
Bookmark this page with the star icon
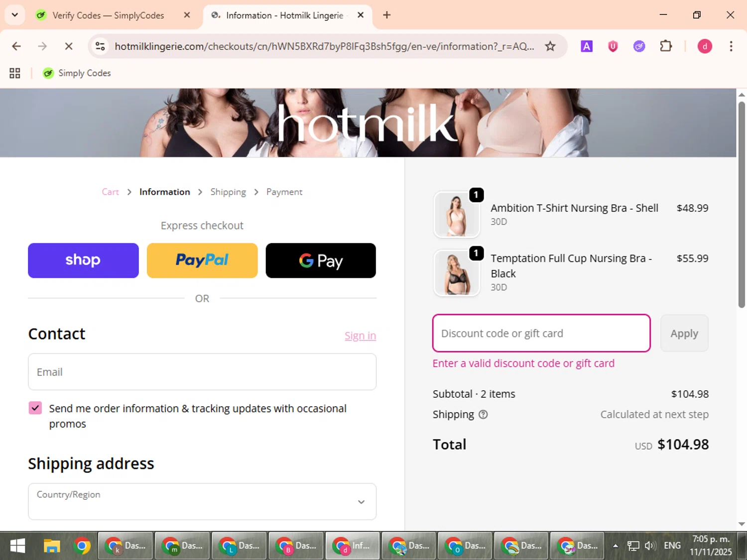pos(550,46)
